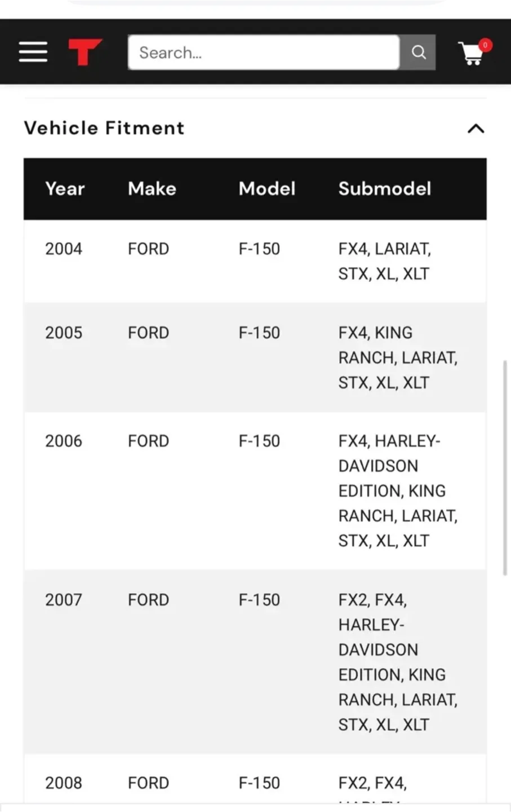The width and height of the screenshot is (511, 812).
Task: Collapse the Vehicle Fitment section
Action: [x=476, y=129]
